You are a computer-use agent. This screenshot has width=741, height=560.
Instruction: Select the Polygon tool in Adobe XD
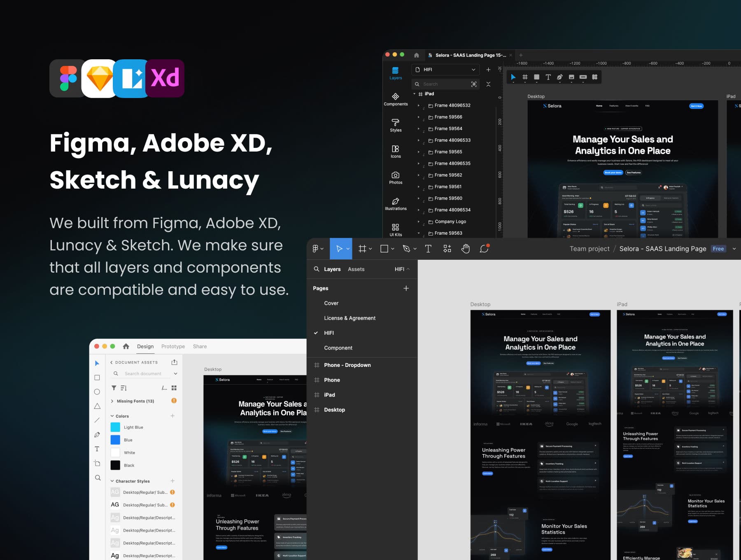(97, 406)
